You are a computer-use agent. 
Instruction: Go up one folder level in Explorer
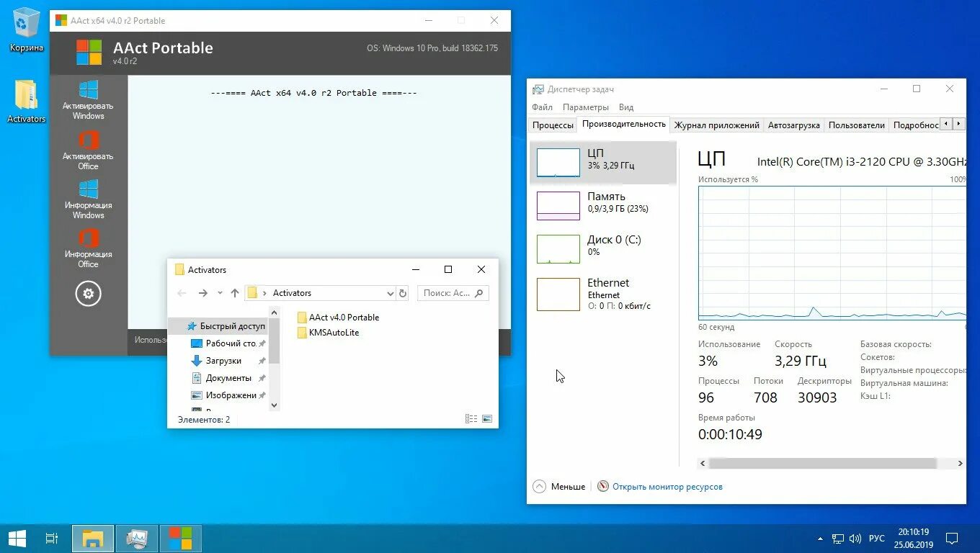[235, 293]
